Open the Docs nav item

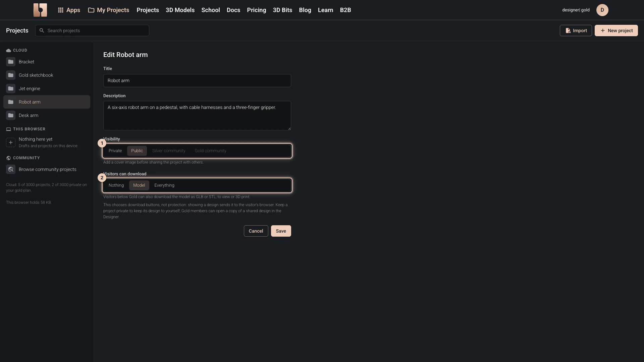click(x=233, y=10)
